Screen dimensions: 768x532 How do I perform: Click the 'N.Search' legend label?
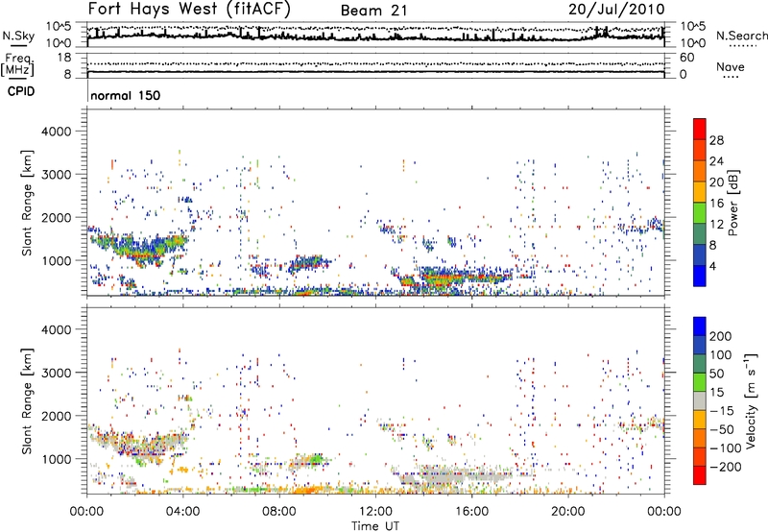(742, 36)
